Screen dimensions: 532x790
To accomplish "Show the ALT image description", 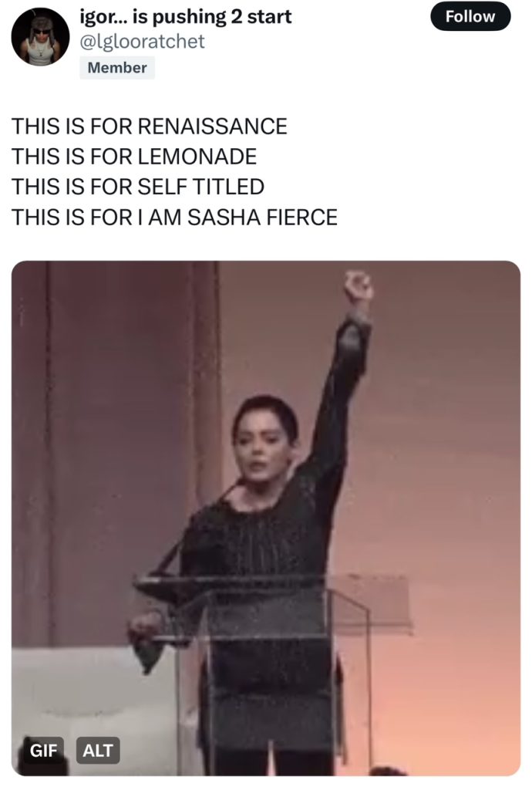I will click(98, 750).
